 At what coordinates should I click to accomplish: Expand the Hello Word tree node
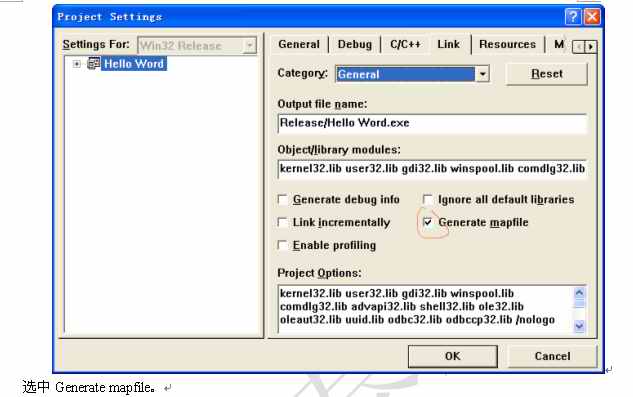(77, 64)
